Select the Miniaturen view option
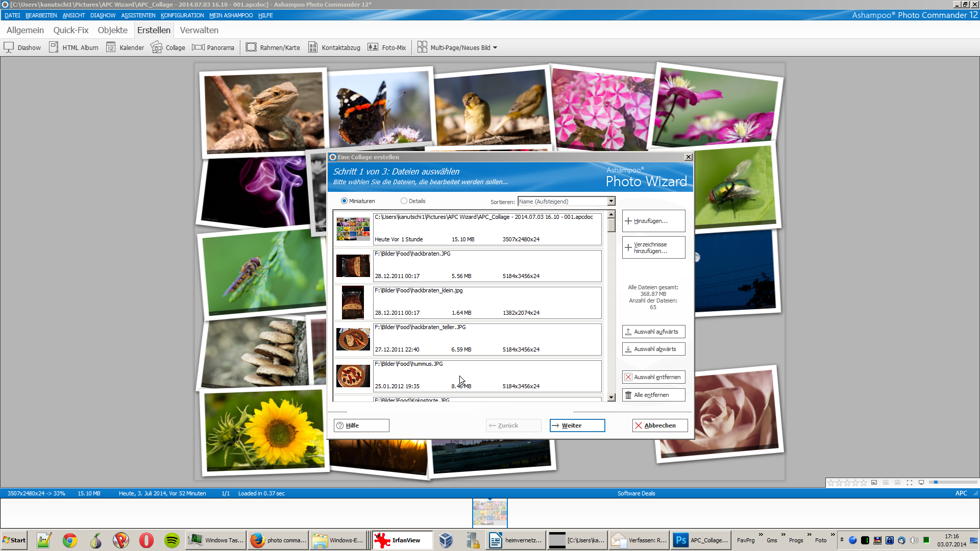Image resolution: width=980 pixels, height=551 pixels. [x=358, y=201]
